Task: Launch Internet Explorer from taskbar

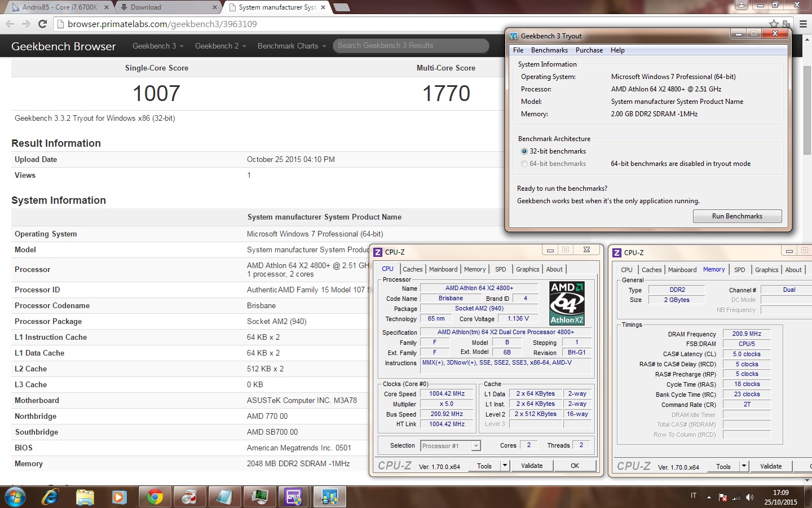Action: 51,497
